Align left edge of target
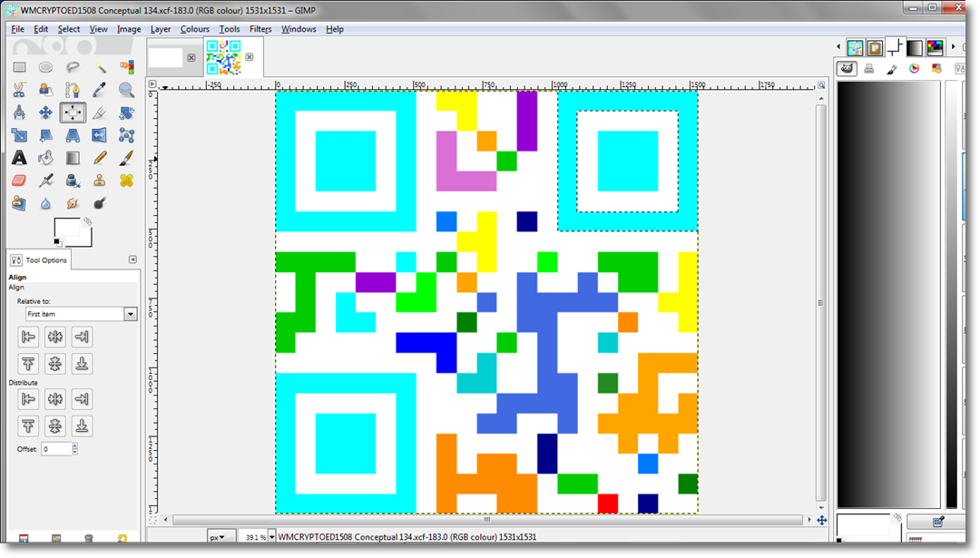Image resolution: width=980 pixels, height=558 pixels. [28, 337]
